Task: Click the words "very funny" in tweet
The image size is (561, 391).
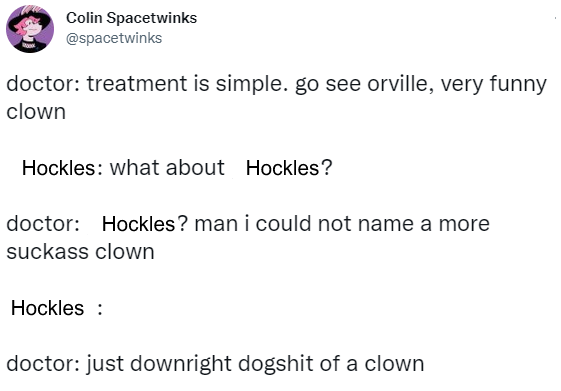Action: coord(494,85)
